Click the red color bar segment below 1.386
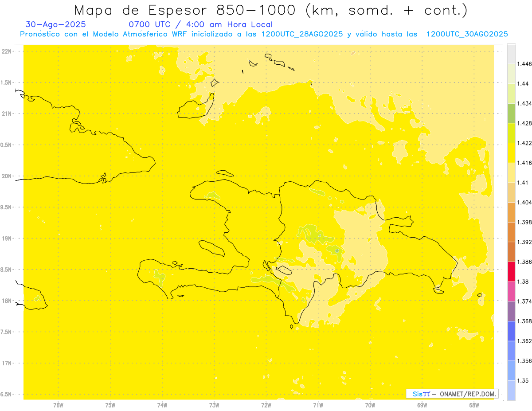Image resolution: width=532 pixels, height=411 pixels. 511,271
